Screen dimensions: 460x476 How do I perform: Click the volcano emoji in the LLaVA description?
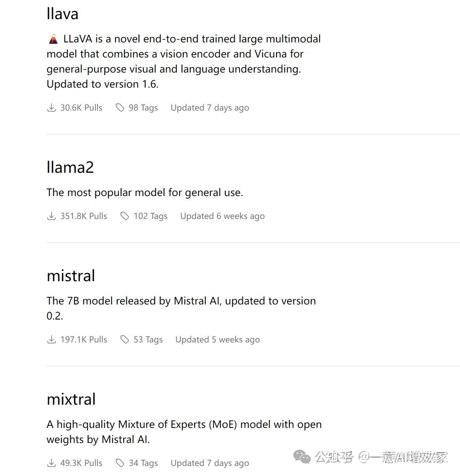pyautogui.click(x=53, y=40)
